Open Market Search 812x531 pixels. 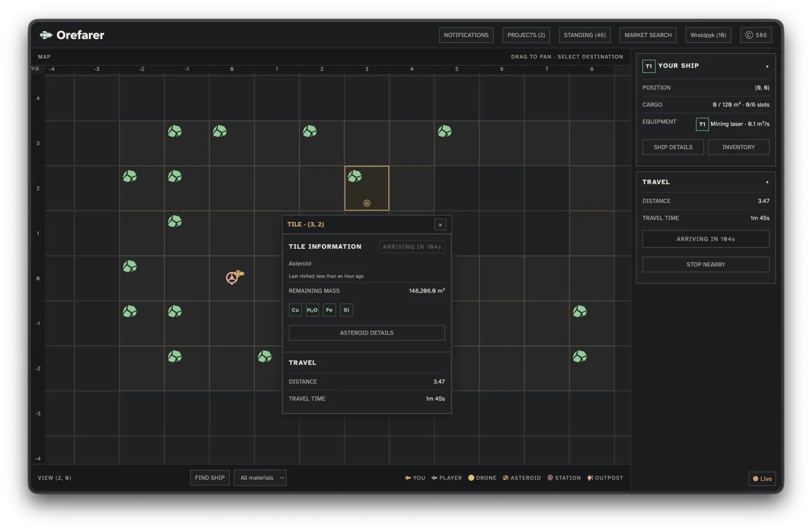pyautogui.click(x=648, y=35)
